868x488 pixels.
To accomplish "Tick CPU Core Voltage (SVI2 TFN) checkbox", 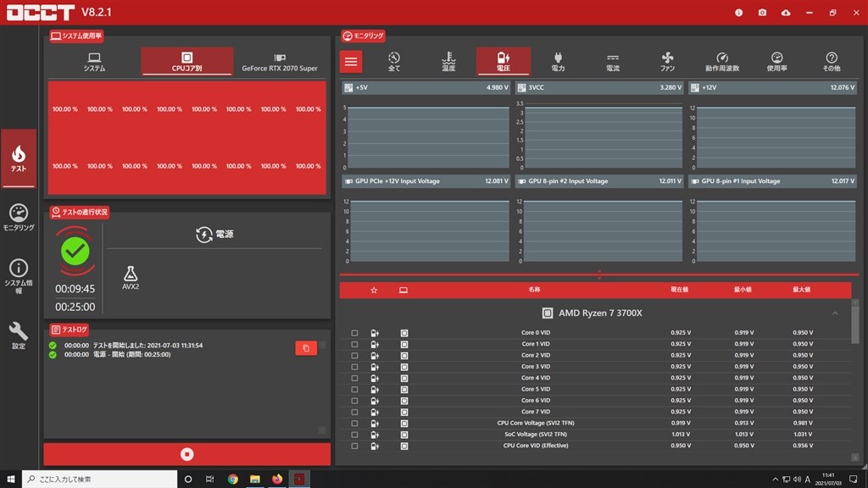I will [354, 424].
